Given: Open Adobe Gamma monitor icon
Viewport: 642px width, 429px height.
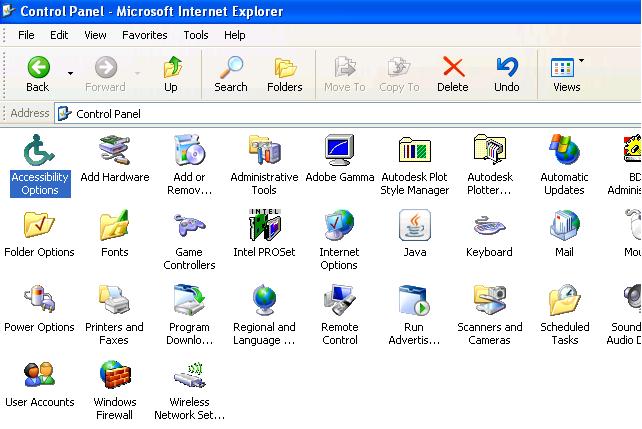Looking at the screenshot, I should tap(339, 150).
